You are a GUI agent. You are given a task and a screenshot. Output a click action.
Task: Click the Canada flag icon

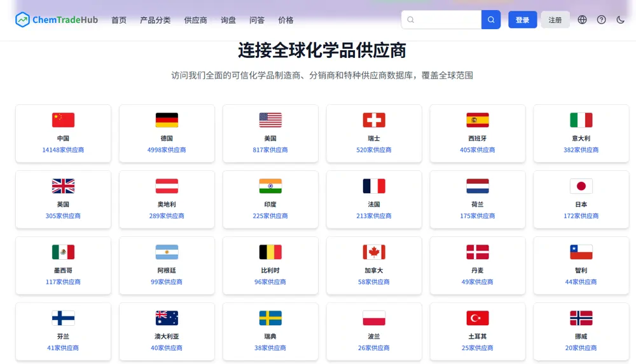point(374,252)
